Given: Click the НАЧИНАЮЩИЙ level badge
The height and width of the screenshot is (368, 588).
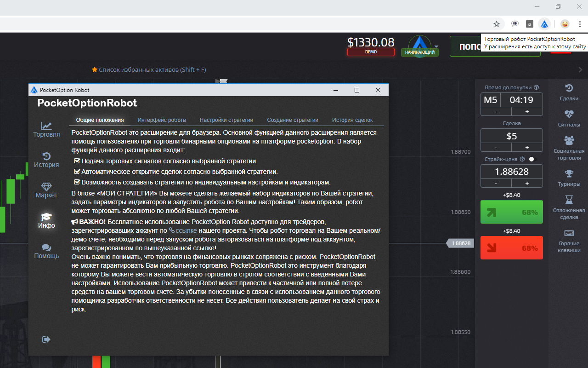Looking at the screenshot, I should click(x=420, y=52).
